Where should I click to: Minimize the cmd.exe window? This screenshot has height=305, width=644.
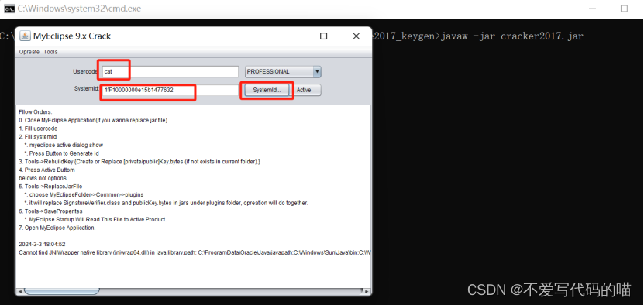tap(592, 9)
